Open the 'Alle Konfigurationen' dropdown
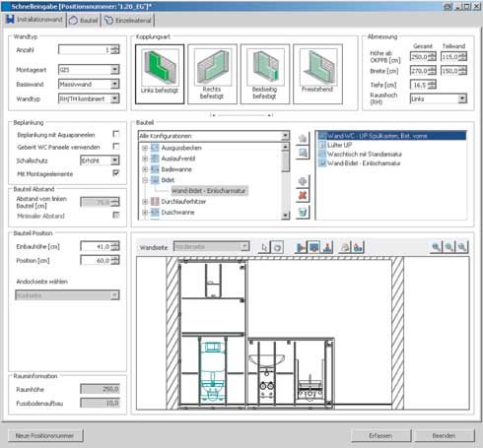Screen dimensions: 483x448 click(285, 136)
